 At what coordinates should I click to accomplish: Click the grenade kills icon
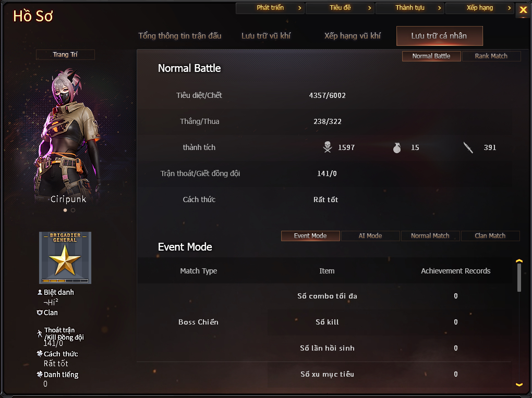pos(396,147)
